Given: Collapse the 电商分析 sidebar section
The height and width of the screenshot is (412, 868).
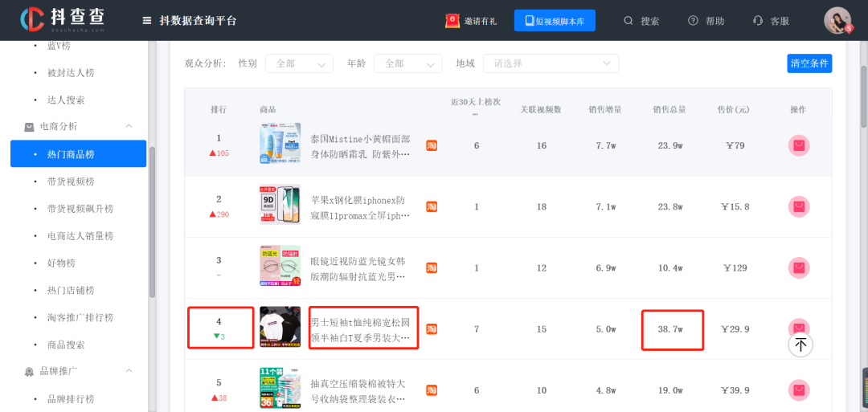Looking at the screenshot, I should pos(129,126).
